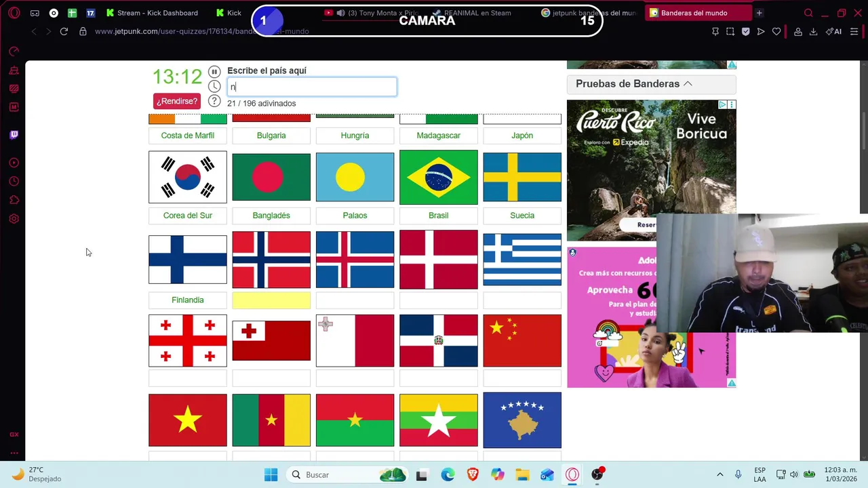Click the ¿Rendirse? give up button
The width and height of the screenshot is (868, 488).
177,101
